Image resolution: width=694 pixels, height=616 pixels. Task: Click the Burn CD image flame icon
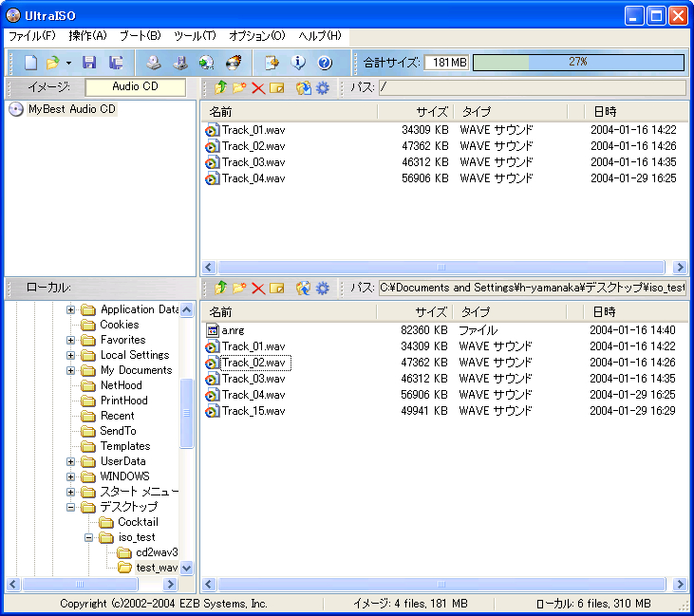[x=234, y=63]
